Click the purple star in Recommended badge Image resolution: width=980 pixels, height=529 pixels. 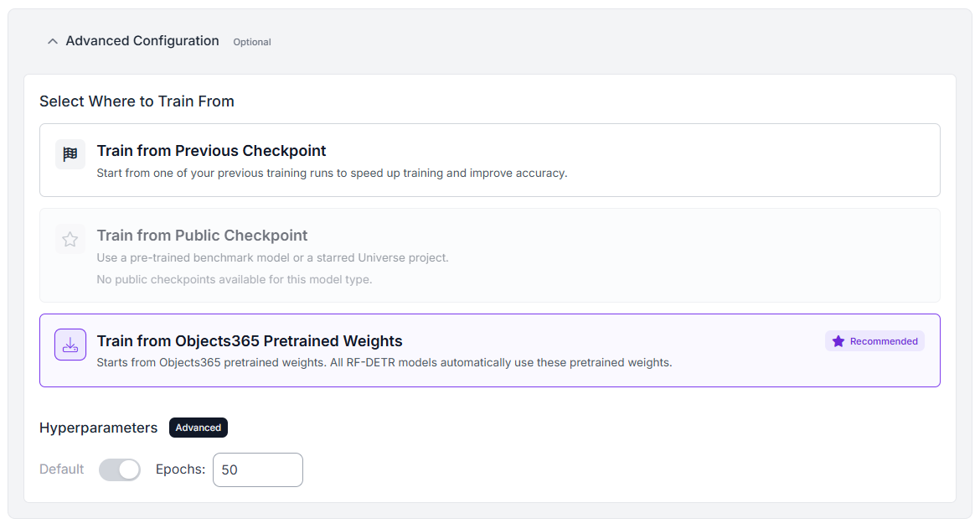tap(838, 341)
